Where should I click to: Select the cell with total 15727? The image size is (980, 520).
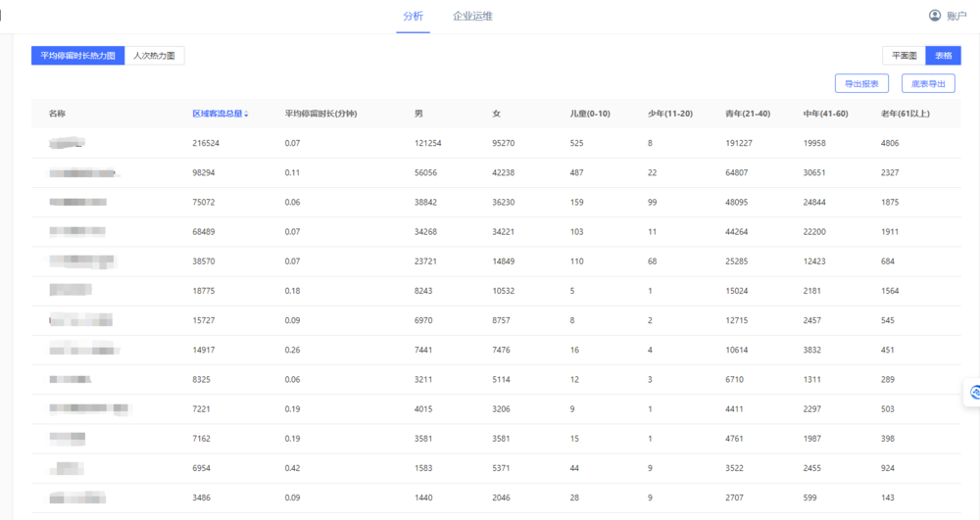pyautogui.click(x=203, y=320)
